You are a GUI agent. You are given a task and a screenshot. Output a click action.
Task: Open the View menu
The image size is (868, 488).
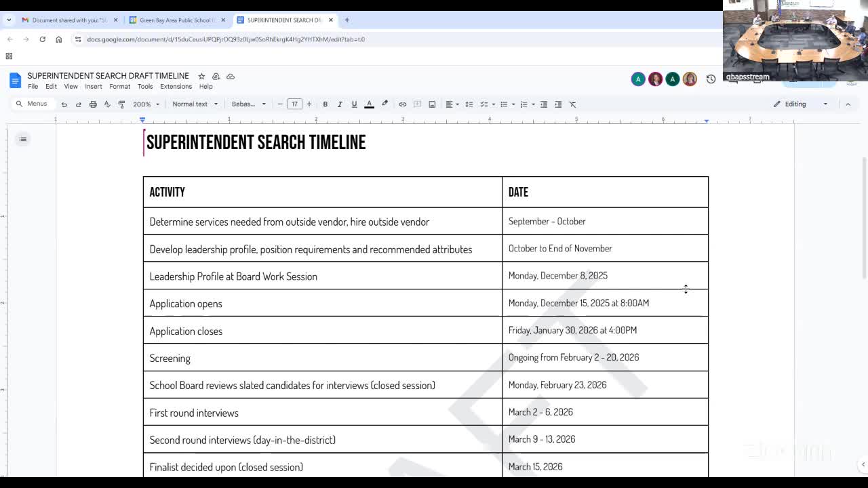tap(71, 87)
